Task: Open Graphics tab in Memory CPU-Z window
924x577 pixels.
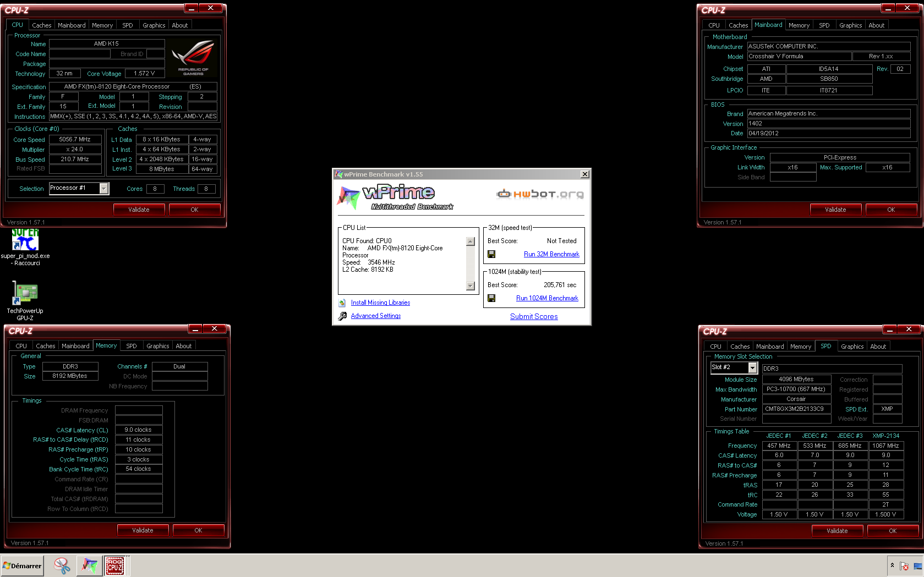Action: coord(157,346)
